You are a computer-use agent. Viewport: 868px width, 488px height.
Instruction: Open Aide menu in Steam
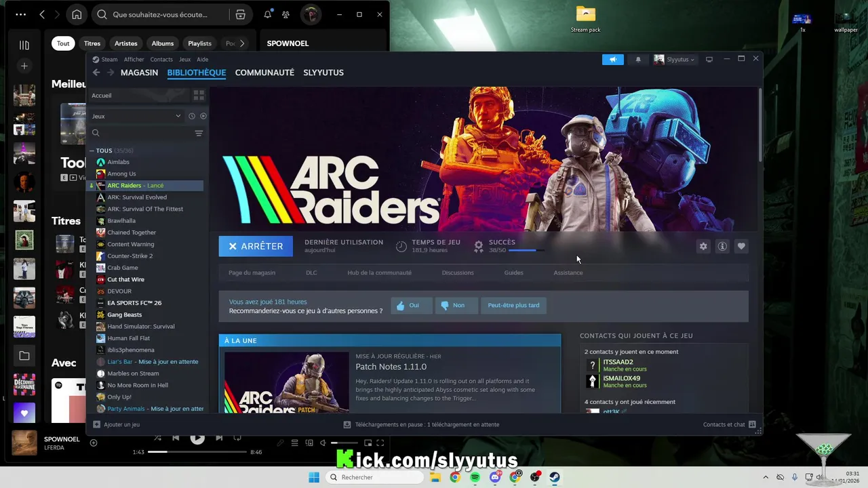click(202, 60)
